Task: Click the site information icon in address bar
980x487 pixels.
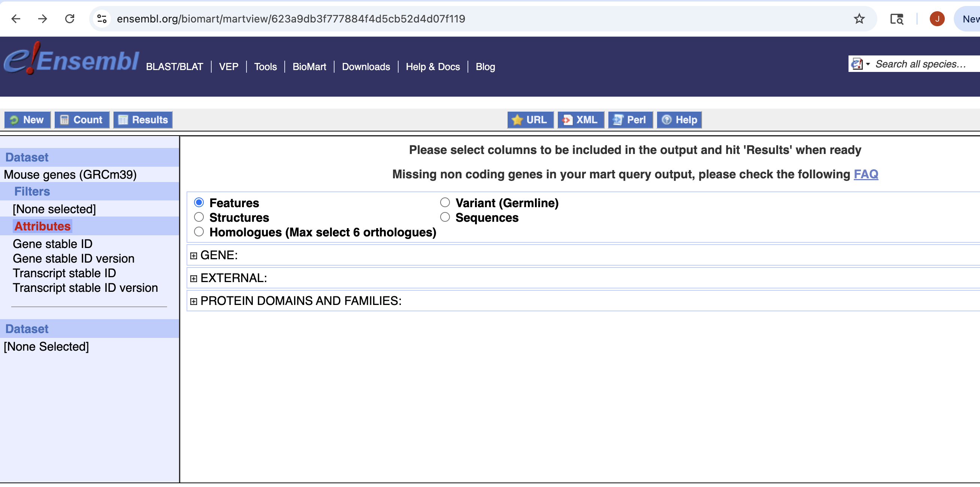Action: (x=102, y=19)
